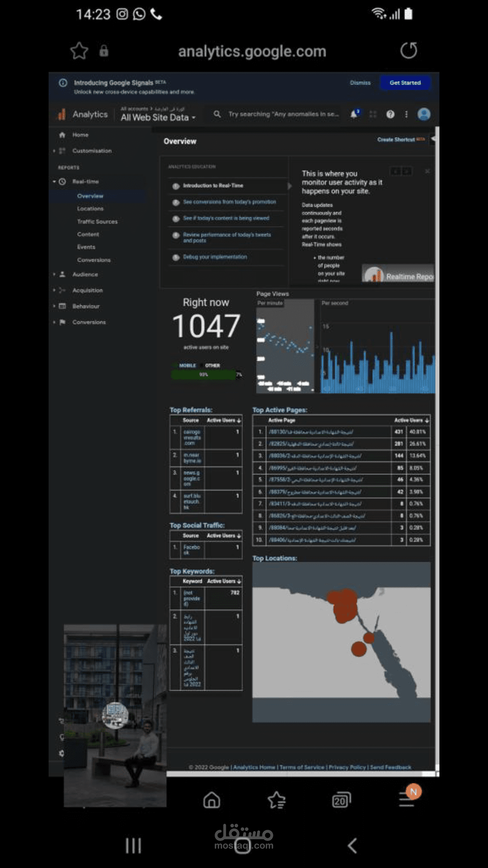This screenshot has height=868, width=488.
Task: Close the analytics education panel
Action: tap(427, 171)
